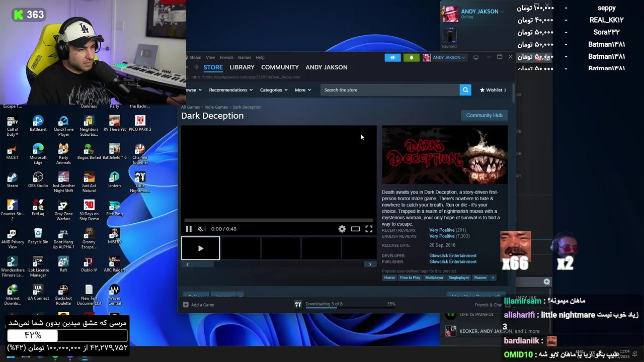
Task: Open Waves Central desktop icon
Action: coord(115,295)
